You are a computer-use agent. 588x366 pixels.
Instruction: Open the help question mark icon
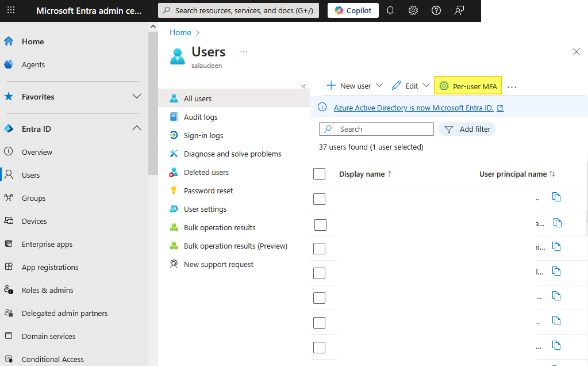click(436, 10)
